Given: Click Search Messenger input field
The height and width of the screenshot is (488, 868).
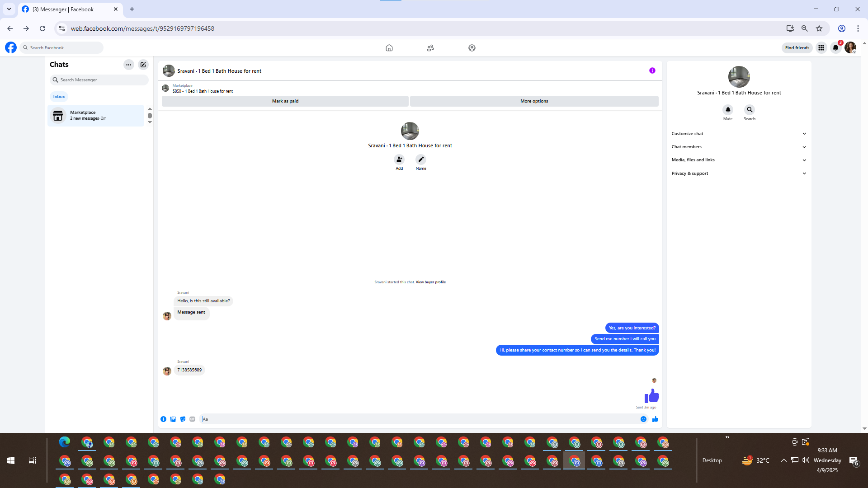Looking at the screenshot, I should [102, 80].
